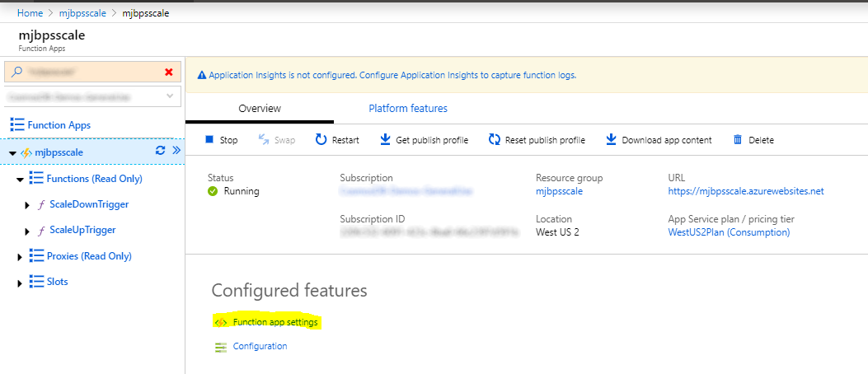Go to first mjbpsscale breadcrumb link
868x374 pixels.
(x=82, y=12)
